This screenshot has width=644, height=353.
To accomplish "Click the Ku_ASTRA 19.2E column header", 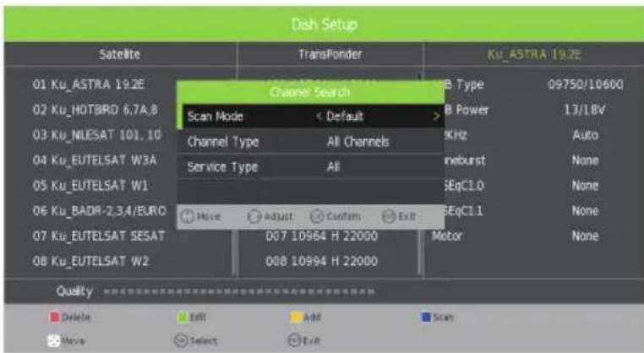I will point(534,54).
